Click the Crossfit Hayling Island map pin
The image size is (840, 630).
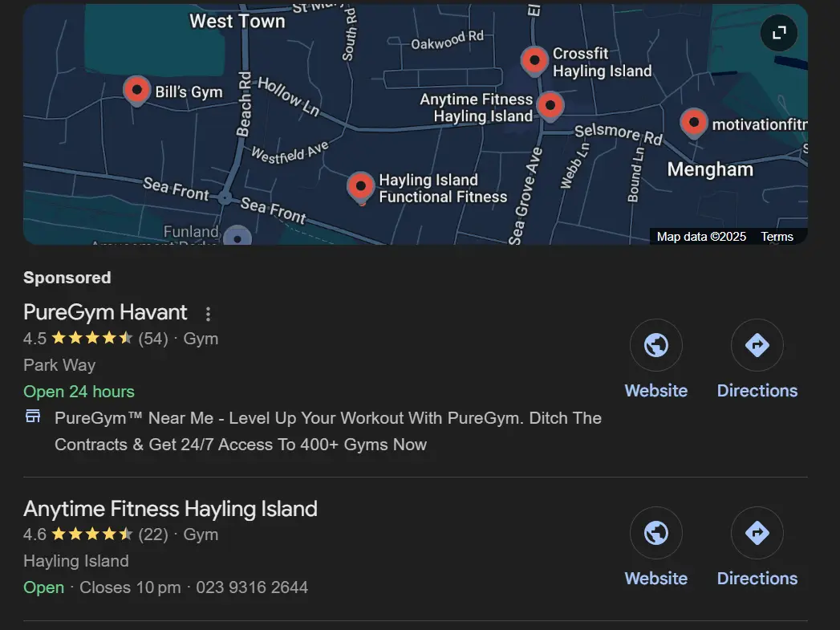(534, 60)
